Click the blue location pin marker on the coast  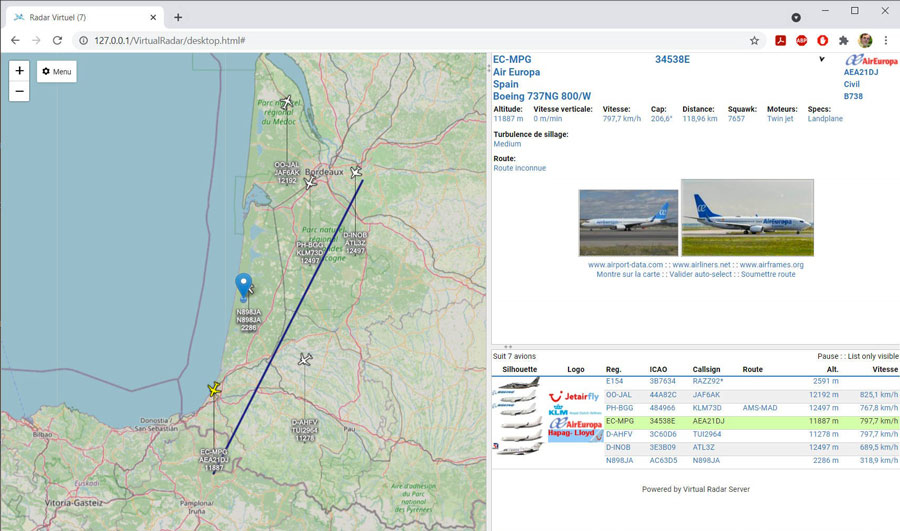pos(244,285)
